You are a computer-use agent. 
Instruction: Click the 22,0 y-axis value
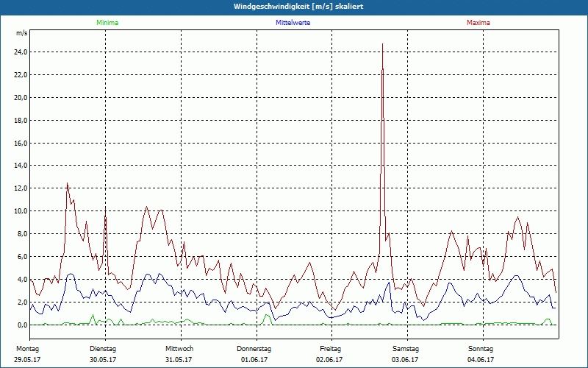[21, 75]
